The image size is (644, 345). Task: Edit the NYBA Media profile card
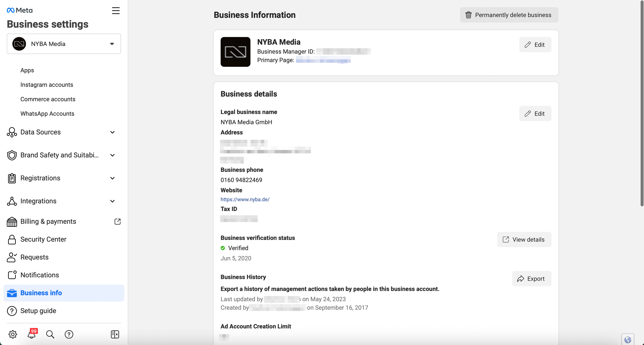pos(535,45)
